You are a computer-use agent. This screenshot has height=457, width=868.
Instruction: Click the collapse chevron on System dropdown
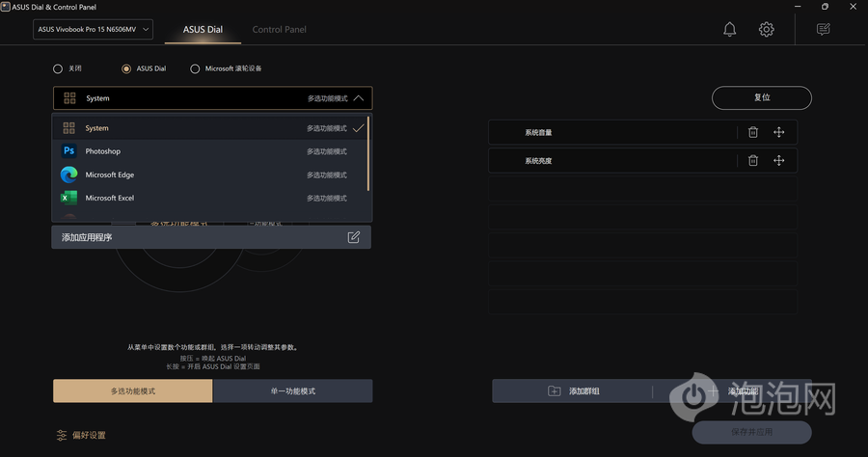click(x=359, y=98)
